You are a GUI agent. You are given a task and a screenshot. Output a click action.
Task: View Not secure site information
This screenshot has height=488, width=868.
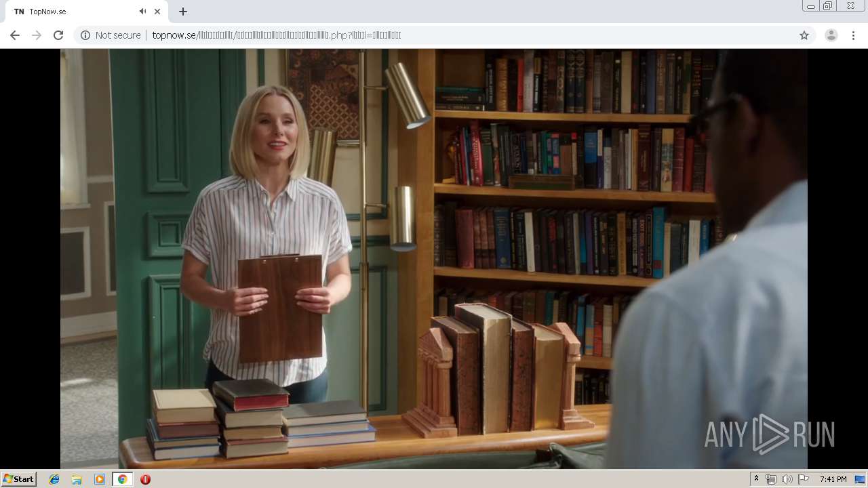click(111, 35)
